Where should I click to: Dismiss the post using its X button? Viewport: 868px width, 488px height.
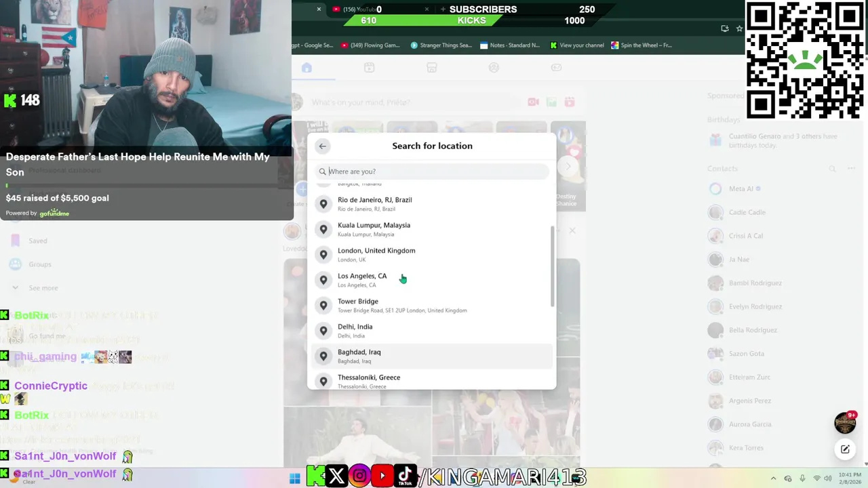(x=572, y=231)
